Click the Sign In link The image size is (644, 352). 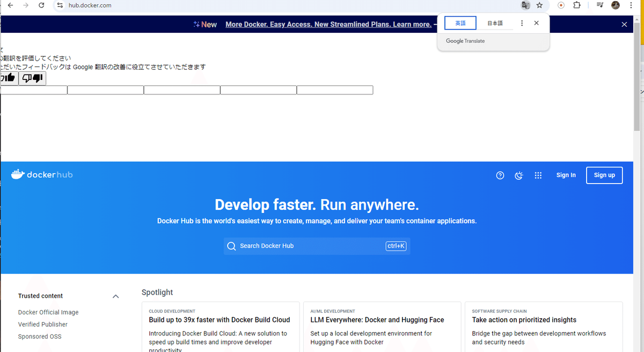click(566, 175)
